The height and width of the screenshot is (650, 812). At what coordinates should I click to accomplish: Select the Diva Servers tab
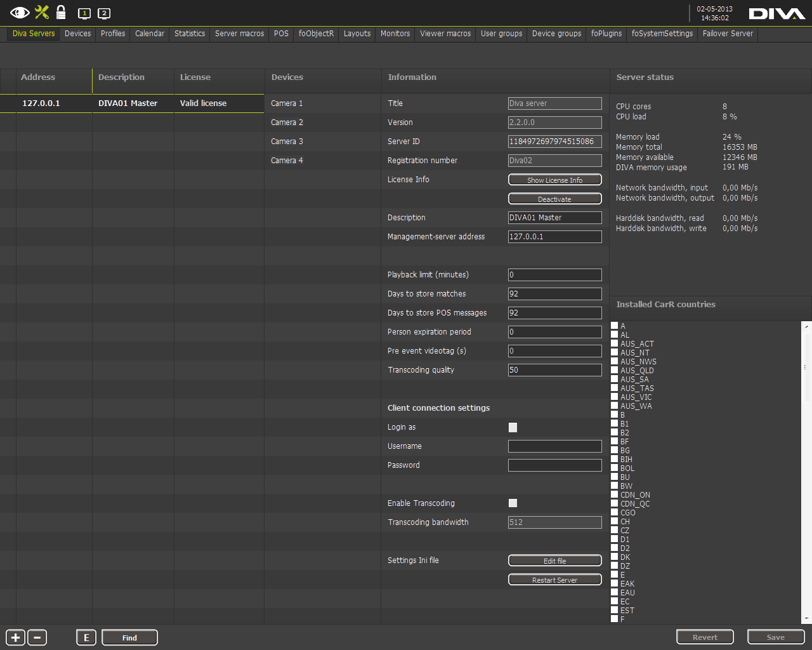34,34
